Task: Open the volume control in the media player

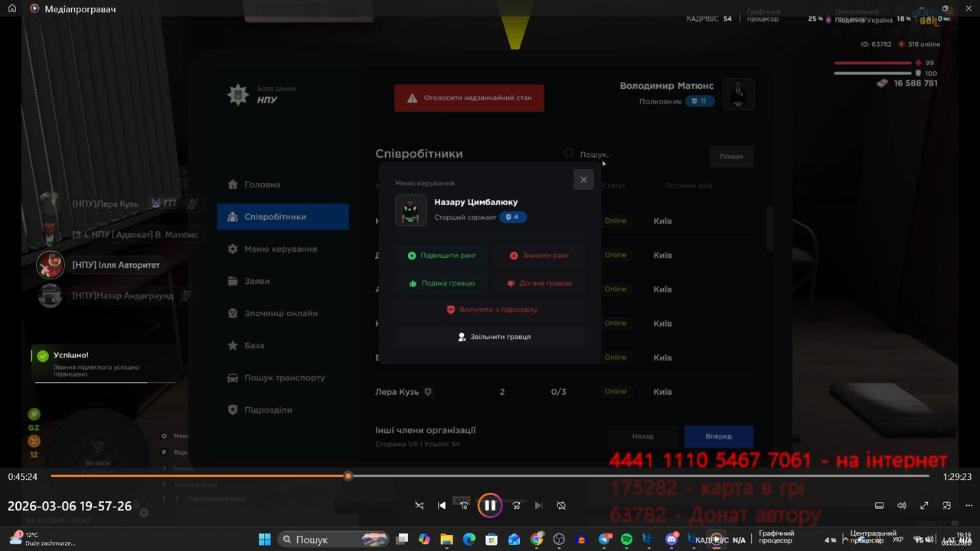Action: pyautogui.click(x=902, y=506)
